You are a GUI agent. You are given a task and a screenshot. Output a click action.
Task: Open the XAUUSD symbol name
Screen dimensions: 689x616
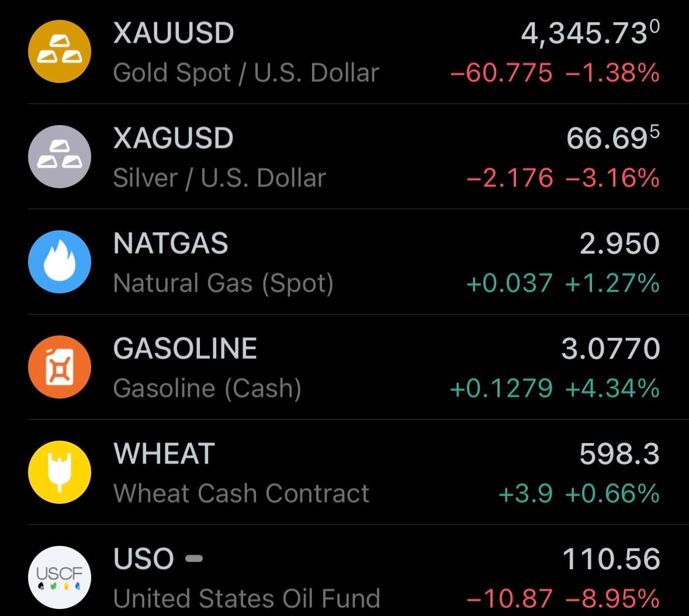click(x=174, y=33)
